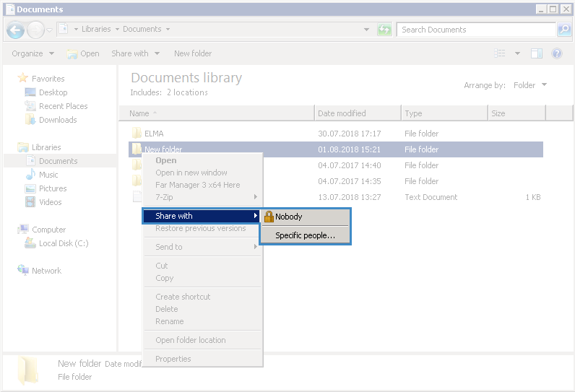
Task: Click the search magnifier icon
Action: [x=564, y=30]
